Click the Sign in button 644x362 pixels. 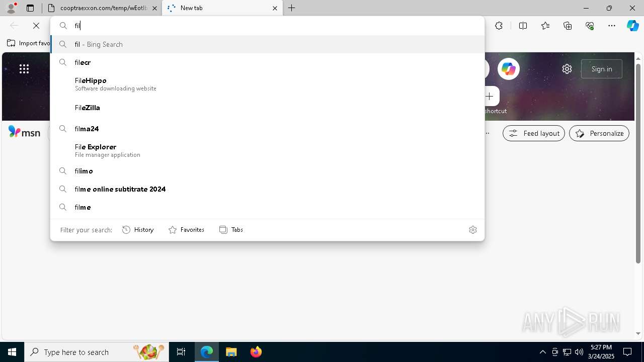(602, 69)
